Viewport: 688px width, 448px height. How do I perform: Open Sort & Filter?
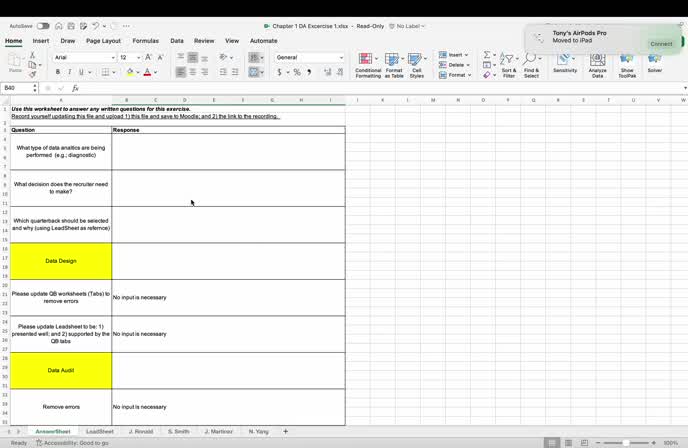tap(509, 65)
